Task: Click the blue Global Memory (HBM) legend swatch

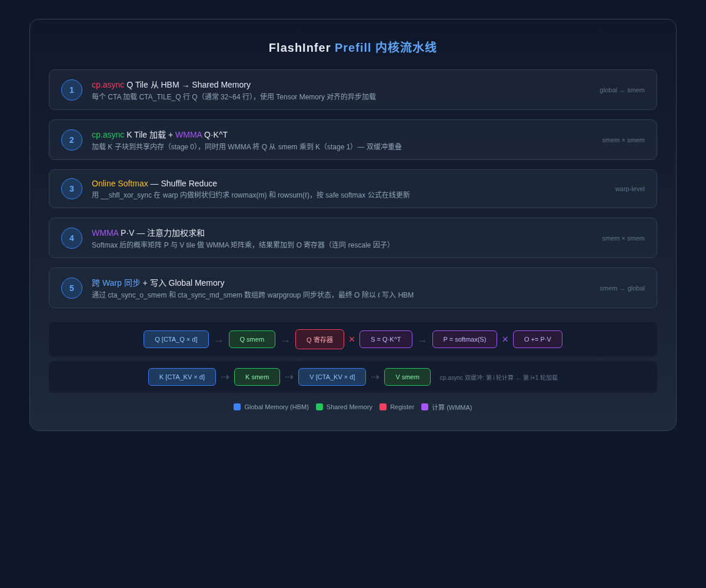Action: point(237,407)
